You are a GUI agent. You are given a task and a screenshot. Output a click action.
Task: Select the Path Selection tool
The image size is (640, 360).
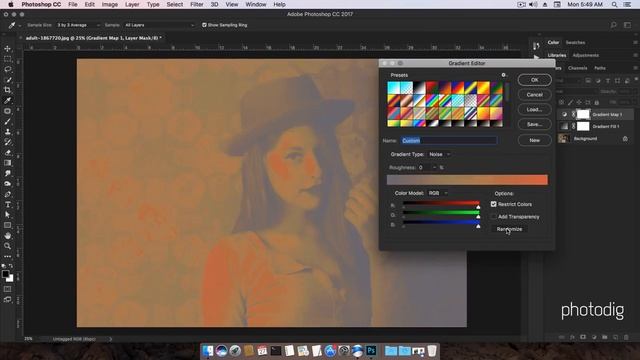tap(7, 215)
